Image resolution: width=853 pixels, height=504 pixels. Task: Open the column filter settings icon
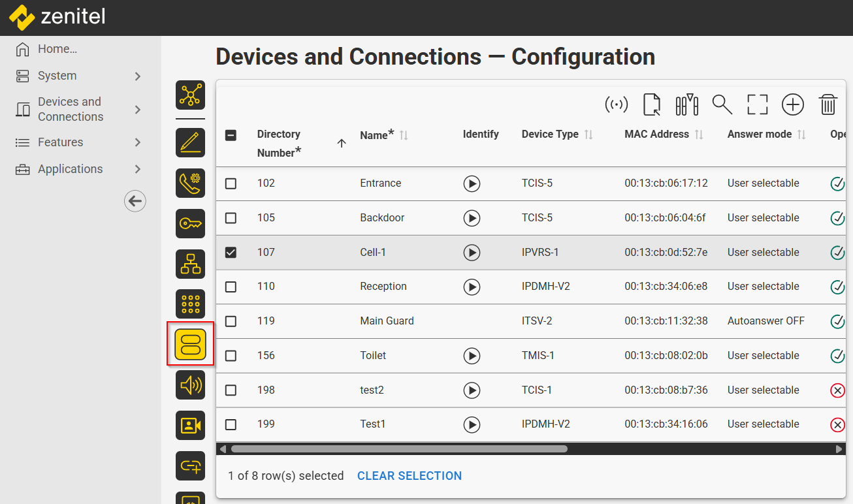tap(687, 104)
